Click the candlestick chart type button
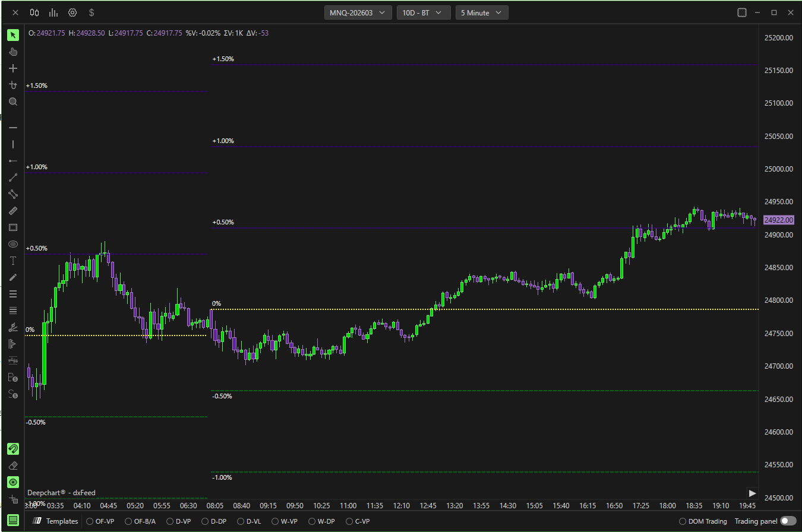This screenshot has width=802, height=532. coord(34,12)
